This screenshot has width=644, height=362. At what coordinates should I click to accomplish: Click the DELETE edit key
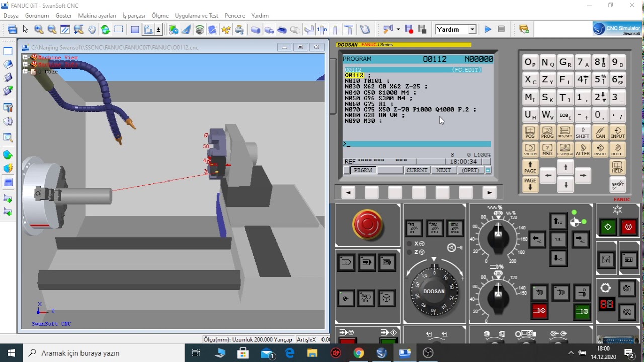(x=617, y=150)
